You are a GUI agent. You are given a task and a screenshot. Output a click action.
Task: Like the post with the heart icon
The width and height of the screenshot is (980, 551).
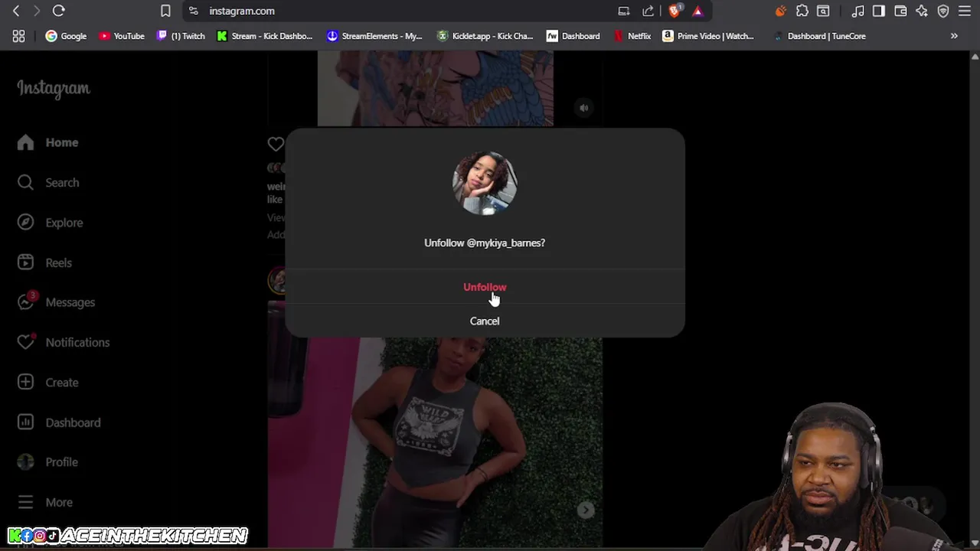point(276,144)
